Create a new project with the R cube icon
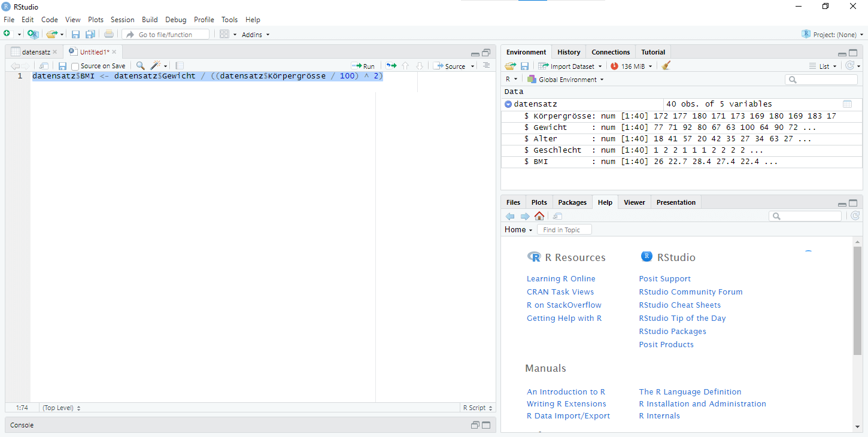This screenshot has width=868, height=437. point(33,34)
